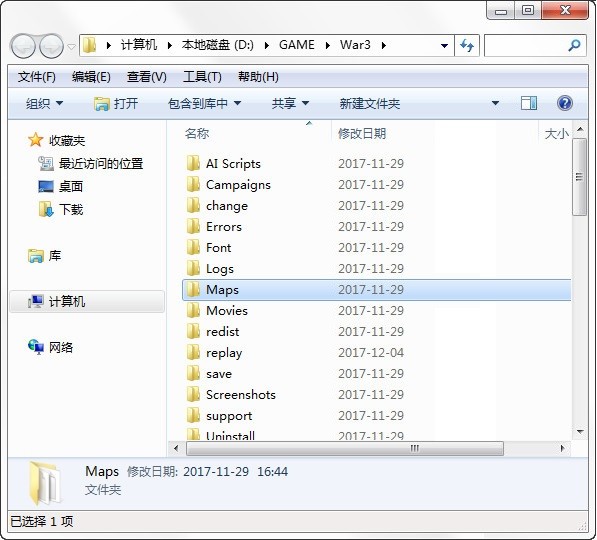Image resolution: width=597 pixels, height=540 pixels.
Task: Click the horizontal scrollbar right arrow
Action: pyautogui.click(x=562, y=448)
